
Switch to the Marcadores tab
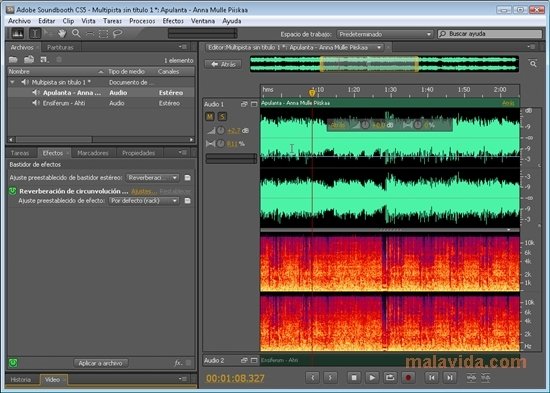click(x=93, y=153)
